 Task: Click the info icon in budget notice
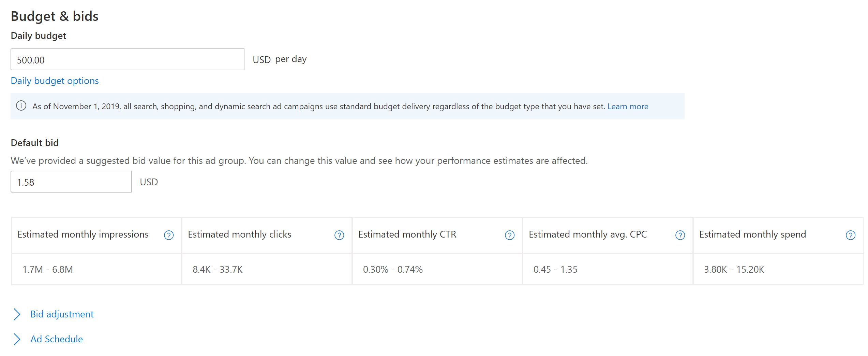[x=21, y=106]
